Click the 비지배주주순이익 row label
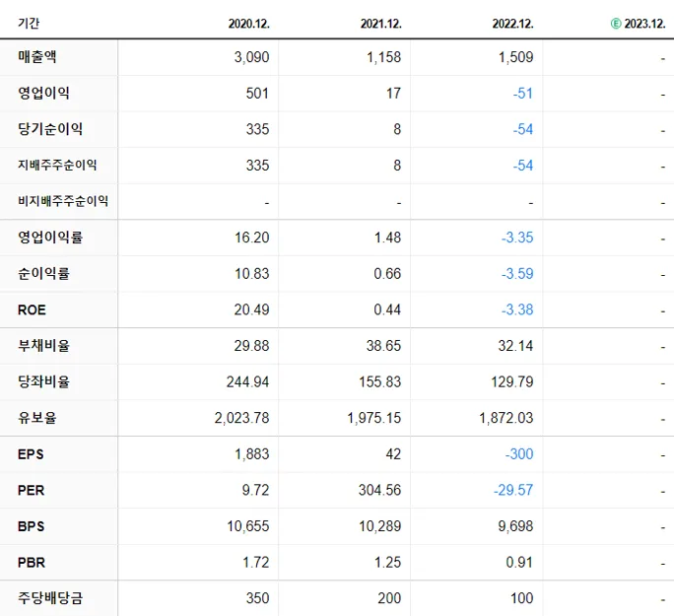 click(x=63, y=201)
